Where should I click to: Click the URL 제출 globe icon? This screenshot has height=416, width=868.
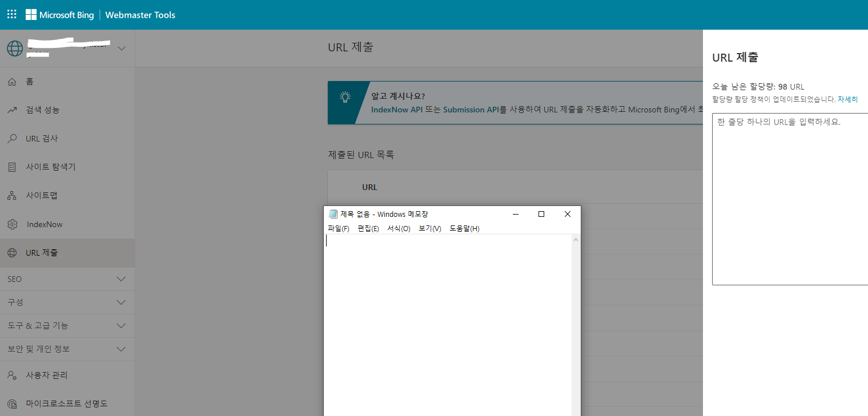(x=12, y=253)
